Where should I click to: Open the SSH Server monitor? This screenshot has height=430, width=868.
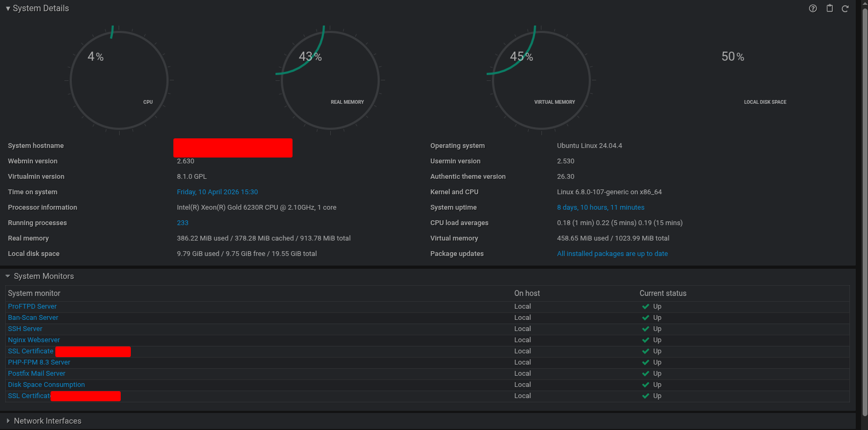tap(25, 329)
